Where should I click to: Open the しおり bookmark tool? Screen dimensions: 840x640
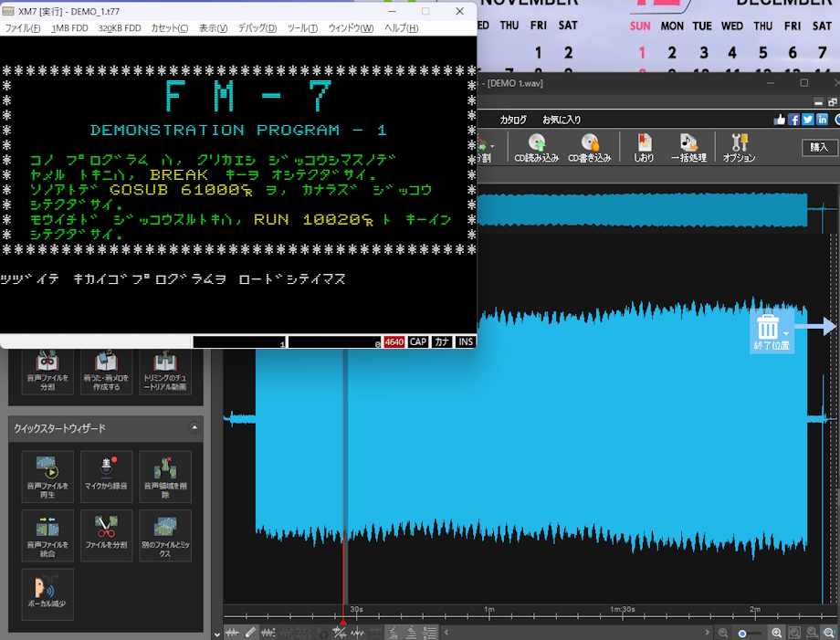point(644,147)
